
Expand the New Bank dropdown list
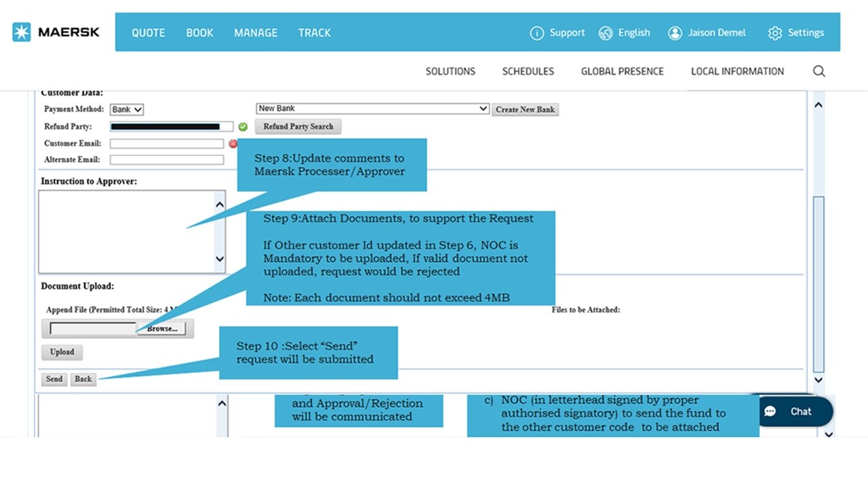[x=483, y=108]
